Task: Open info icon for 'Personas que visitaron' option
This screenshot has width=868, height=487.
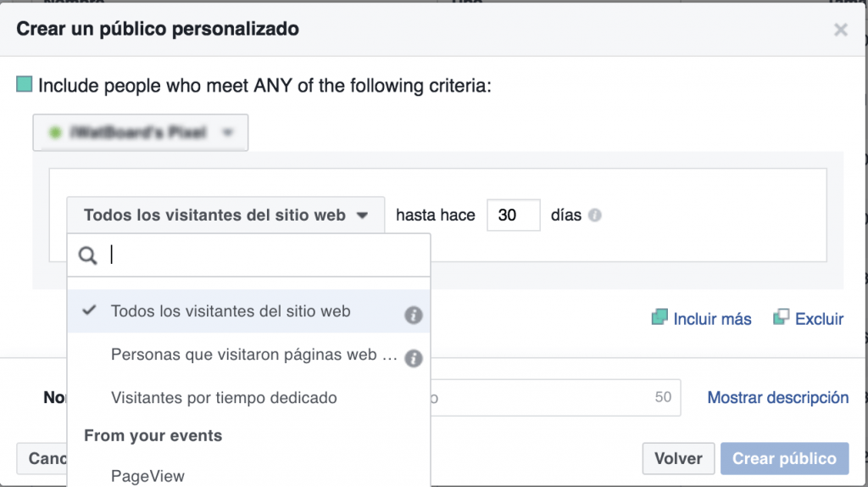Action: pos(413,359)
